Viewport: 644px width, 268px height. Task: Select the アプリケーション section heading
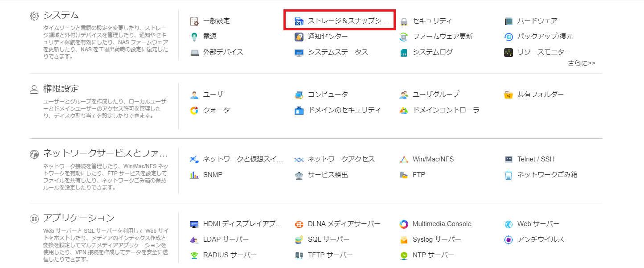click(x=79, y=218)
